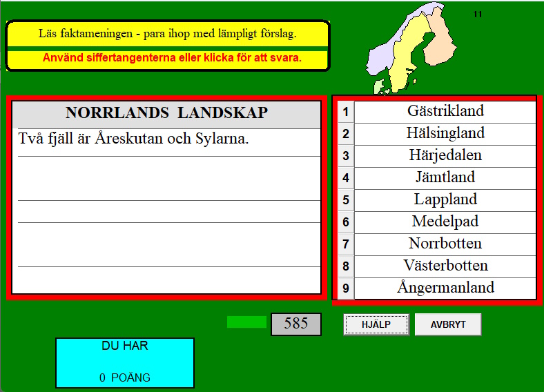
Task: Click the green timer progress bar
Action: click(246, 322)
